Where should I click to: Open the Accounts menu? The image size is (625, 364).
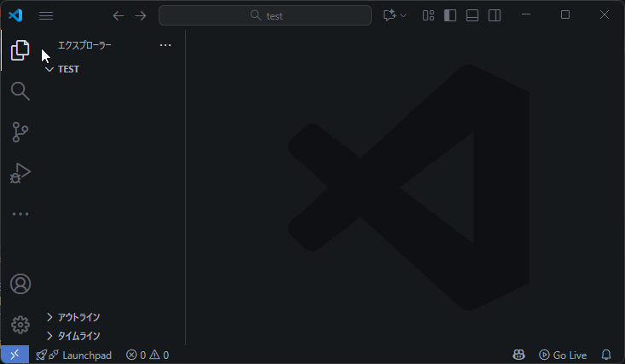click(20, 284)
